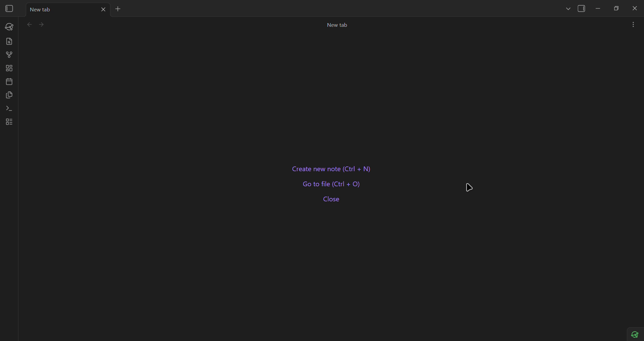Navigate forward using the forward arrow
Screen dimensions: 644x341
point(41,24)
